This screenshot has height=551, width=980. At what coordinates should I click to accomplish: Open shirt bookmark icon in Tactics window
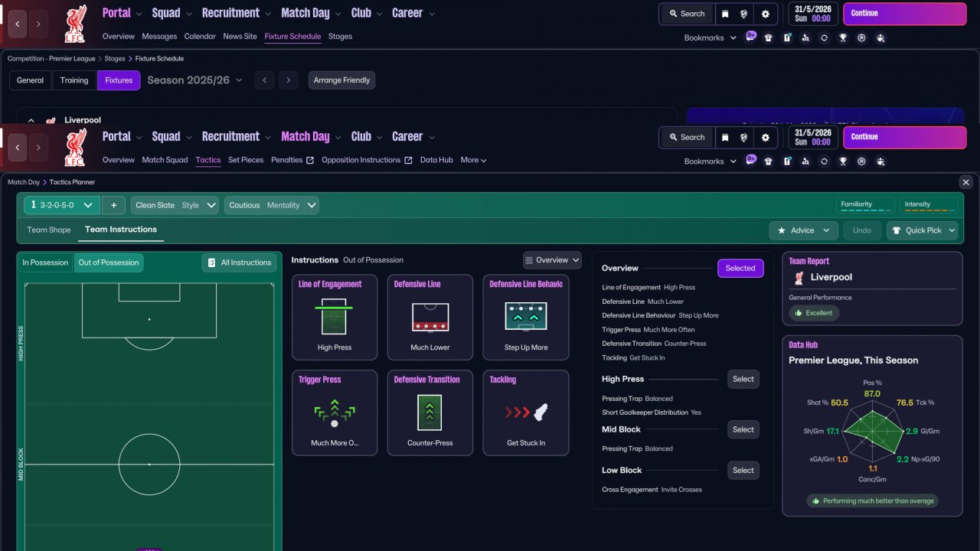coord(768,161)
